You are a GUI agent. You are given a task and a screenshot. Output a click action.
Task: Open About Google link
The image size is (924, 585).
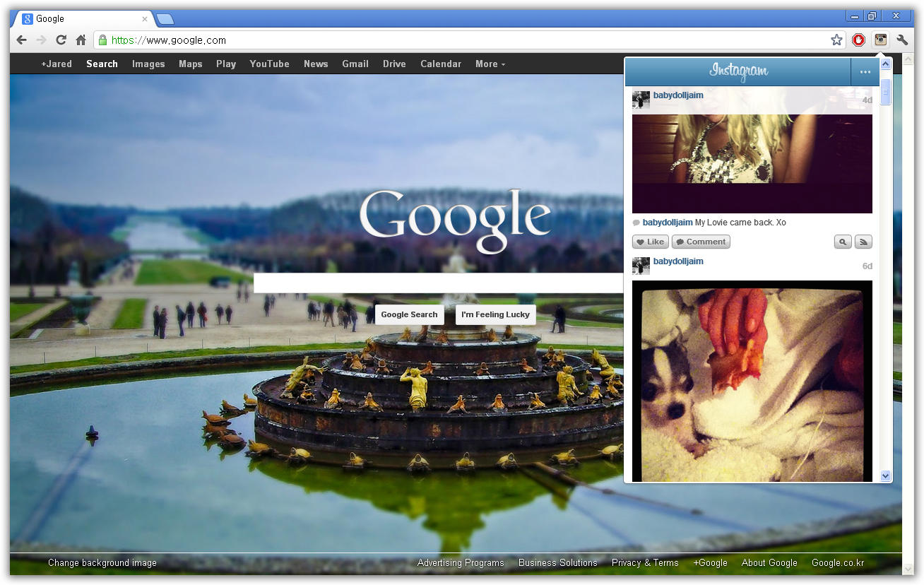769,563
